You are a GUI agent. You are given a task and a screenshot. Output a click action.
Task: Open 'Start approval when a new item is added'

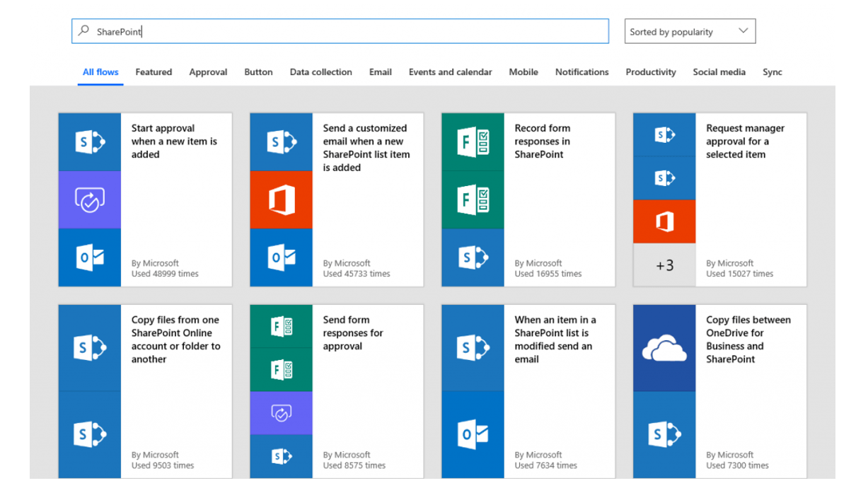[174, 141]
